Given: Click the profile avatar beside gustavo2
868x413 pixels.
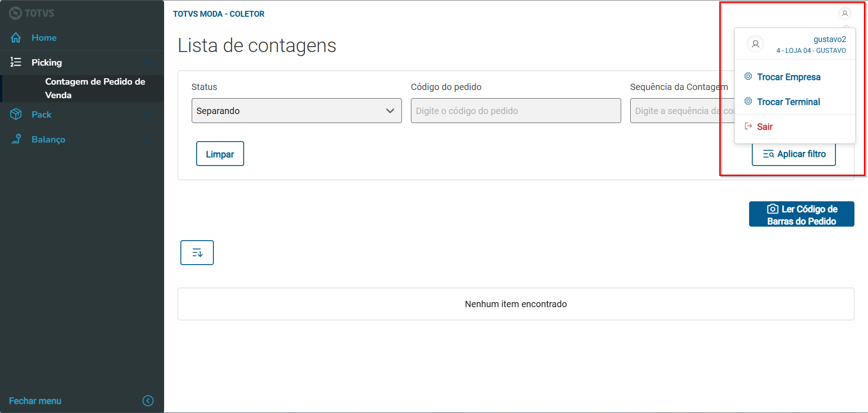Looking at the screenshot, I should click(x=755, y=44).
